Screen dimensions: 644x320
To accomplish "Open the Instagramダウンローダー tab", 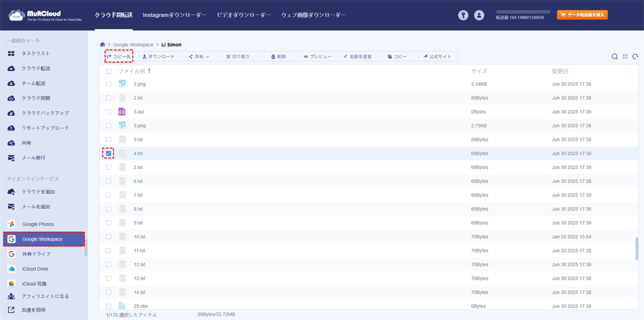I will pyautogui.click(x=174, y=16).
